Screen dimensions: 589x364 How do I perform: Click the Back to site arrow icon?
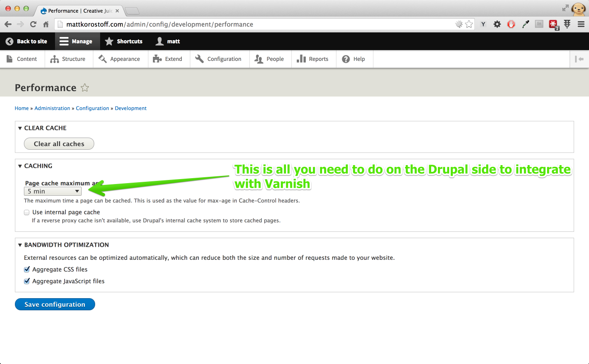pos(9,41)
